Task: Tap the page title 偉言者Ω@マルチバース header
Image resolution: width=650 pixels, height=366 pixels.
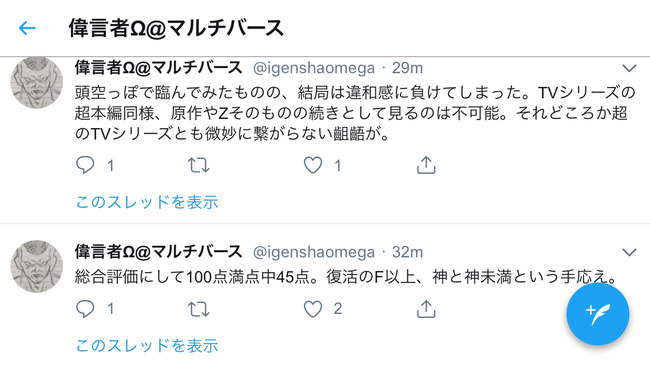Action: coord(176,28)
